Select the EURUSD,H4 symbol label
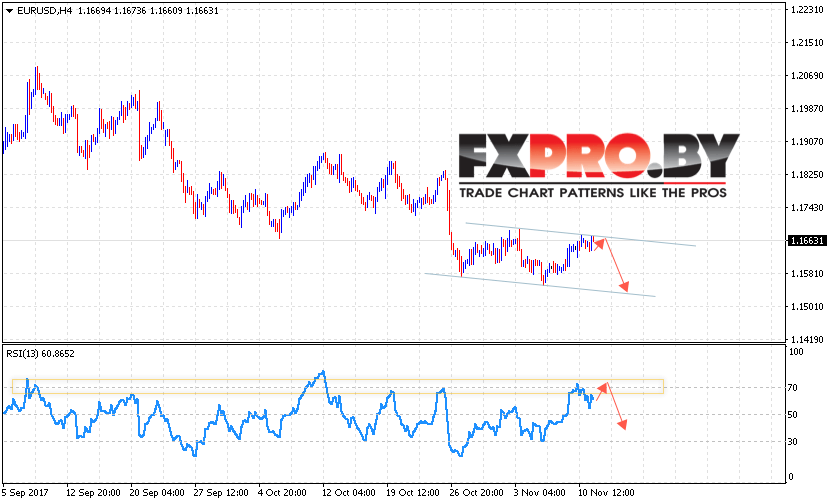The width and height of the screenshot is (828, 504). [44, 11]
